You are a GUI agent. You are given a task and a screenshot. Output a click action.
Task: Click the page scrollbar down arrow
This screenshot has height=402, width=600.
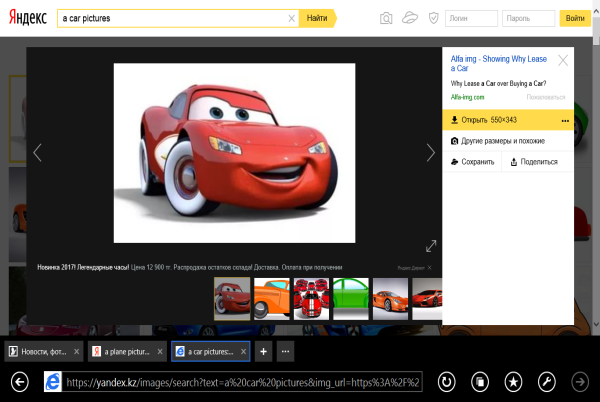[x=596, y=324]
